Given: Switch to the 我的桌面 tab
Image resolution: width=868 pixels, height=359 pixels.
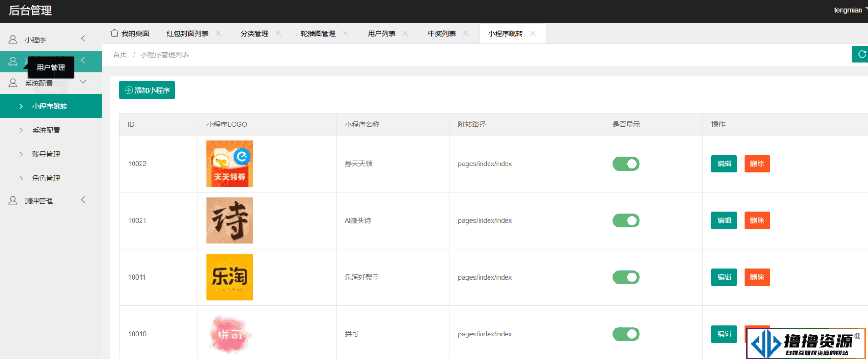Looking at the screenshot, I should point(130,33).
